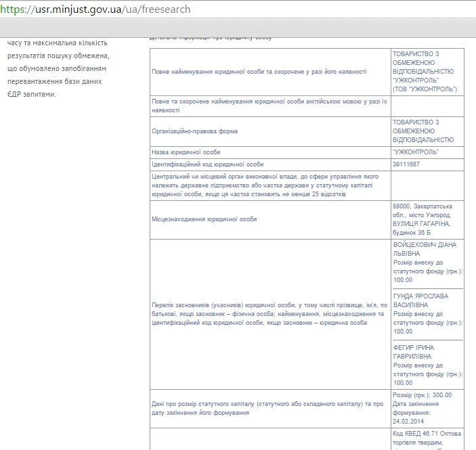
Task: Click formation end date 24.02.2014
Action: (x=408, y=422)
